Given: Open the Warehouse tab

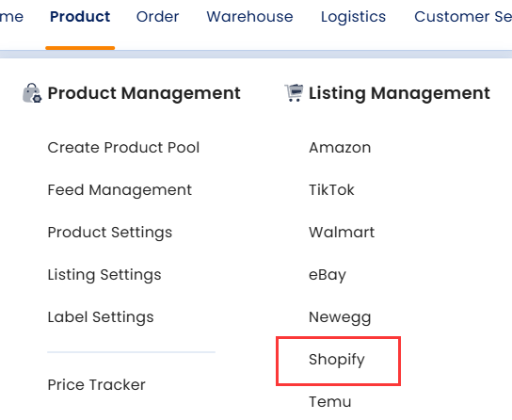Looking at the screenshot, I should point(249,17).
